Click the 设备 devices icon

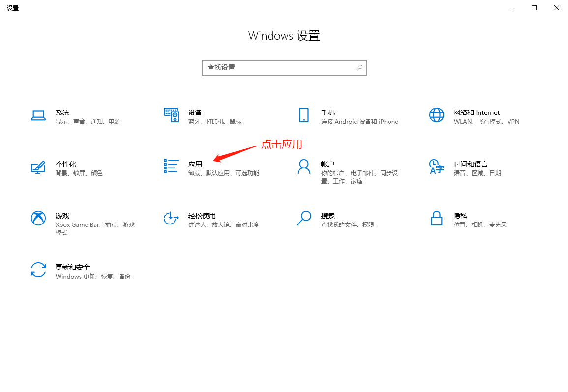pyautogui.click(x=171, y=115)
